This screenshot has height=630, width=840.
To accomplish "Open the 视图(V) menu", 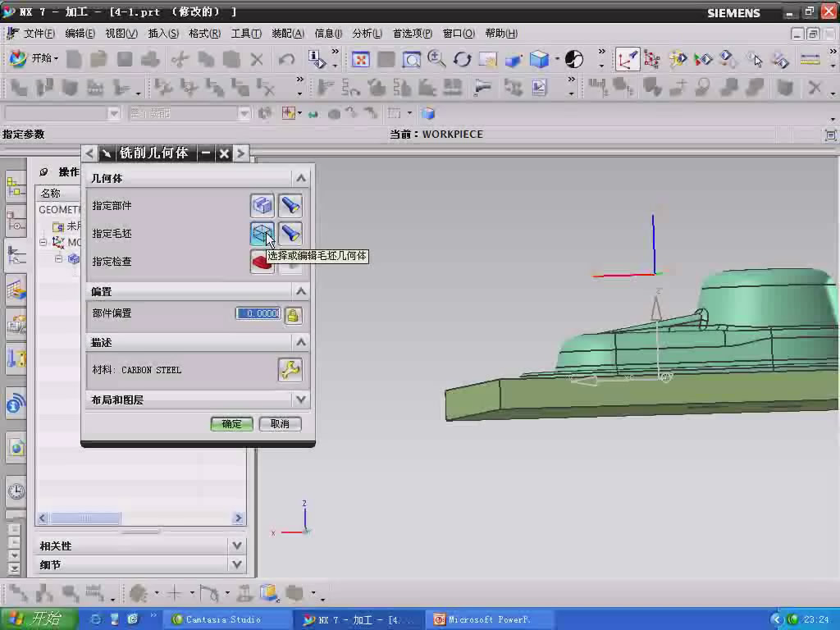I will [121, 34].
